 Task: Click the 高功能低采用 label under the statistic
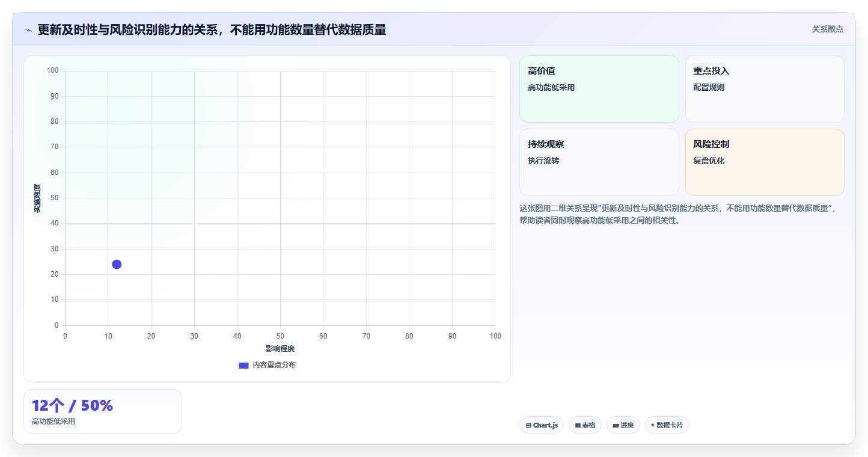(53, 422)
